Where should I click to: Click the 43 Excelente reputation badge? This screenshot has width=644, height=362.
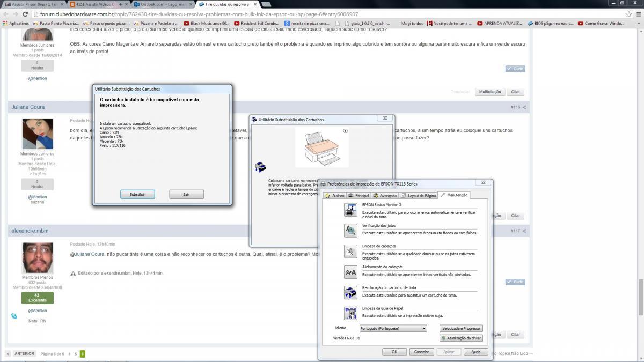38,298
